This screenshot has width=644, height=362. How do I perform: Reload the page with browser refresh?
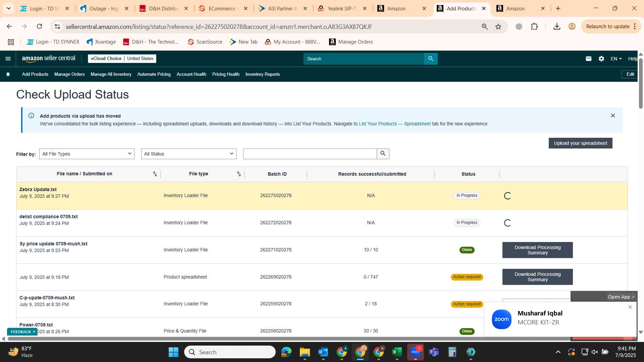40,26
